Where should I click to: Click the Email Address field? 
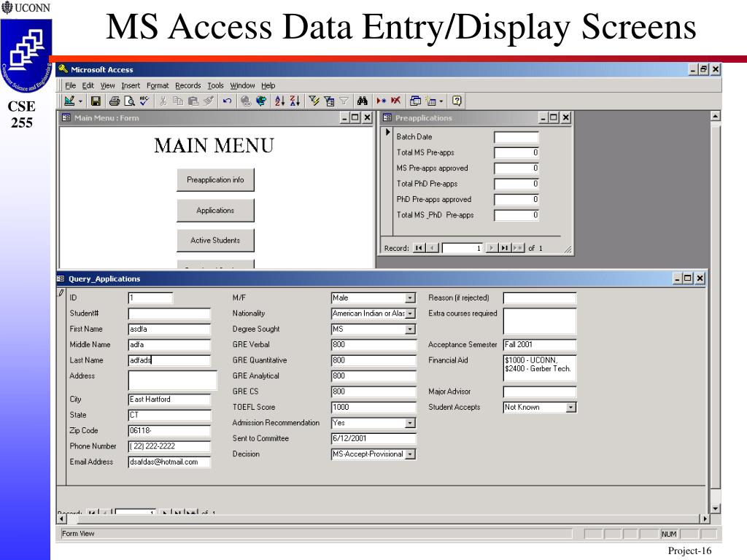tap(169, 462)
